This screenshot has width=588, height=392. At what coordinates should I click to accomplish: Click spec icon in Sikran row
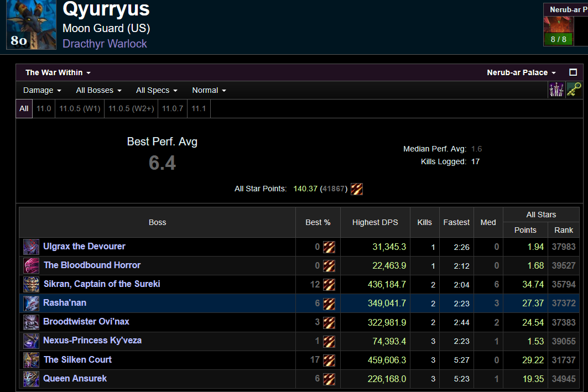coord(329,284)
